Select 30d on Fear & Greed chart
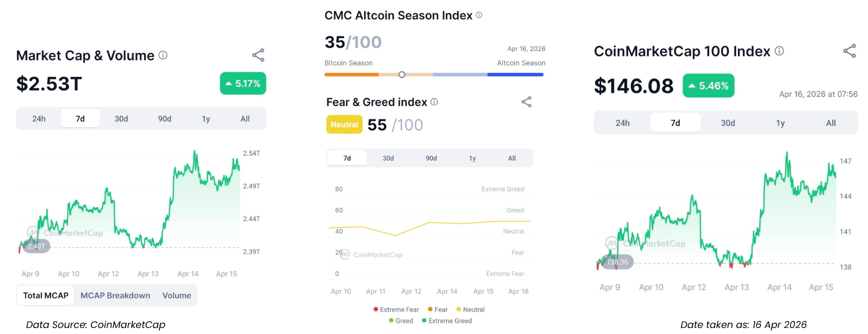This screenshot has height=334, width=868. (x=388, y=158)
